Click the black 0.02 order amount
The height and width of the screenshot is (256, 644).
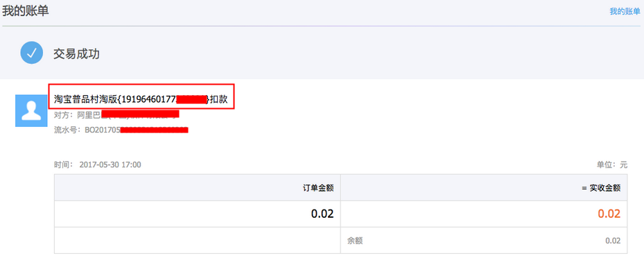(322, 214)
